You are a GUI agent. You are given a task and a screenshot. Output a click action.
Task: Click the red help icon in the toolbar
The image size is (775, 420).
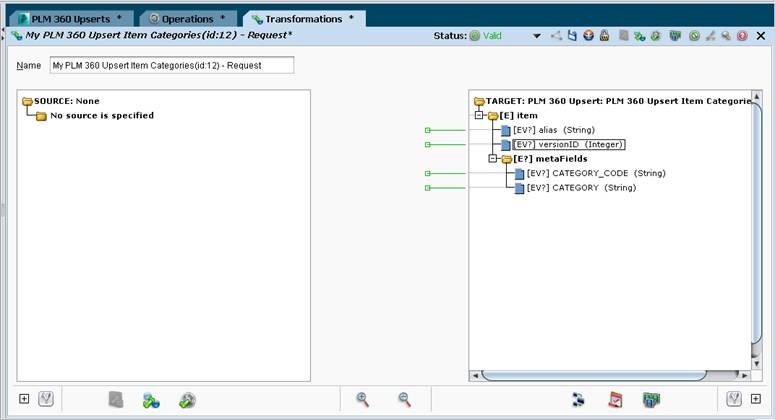click(742, 36)
